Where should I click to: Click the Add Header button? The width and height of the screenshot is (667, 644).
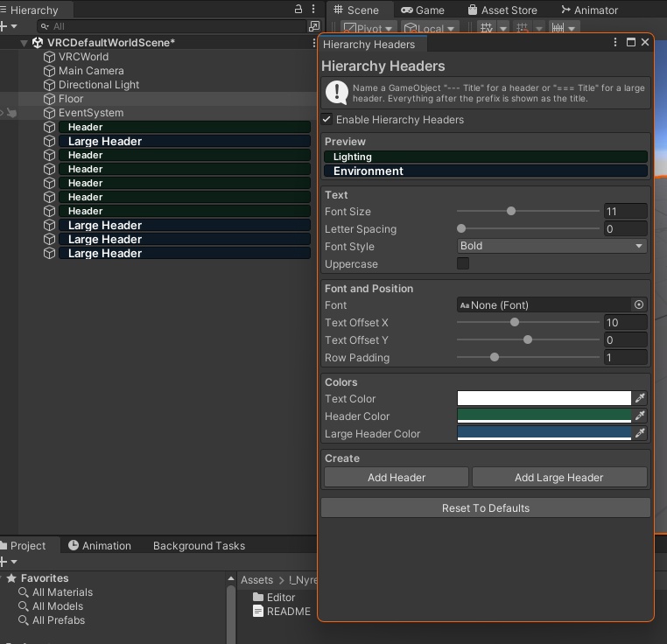pyautogui.click(x=396, y=477)
